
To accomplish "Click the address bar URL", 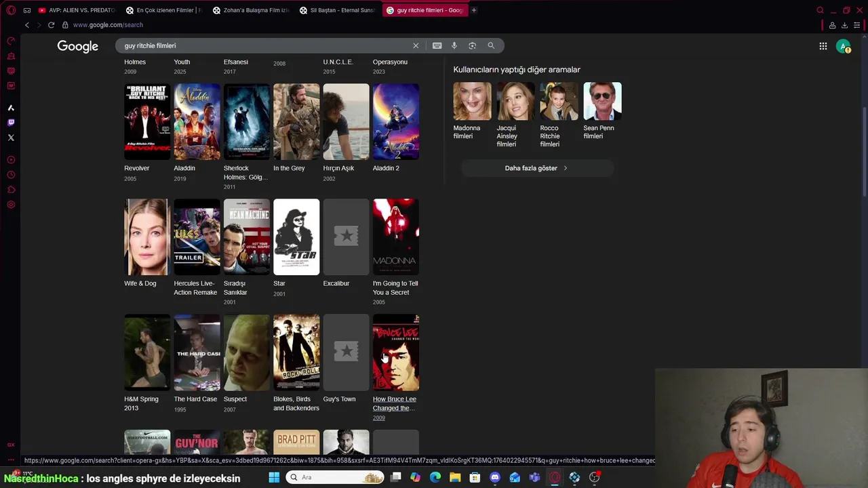I will coord(108,25).
